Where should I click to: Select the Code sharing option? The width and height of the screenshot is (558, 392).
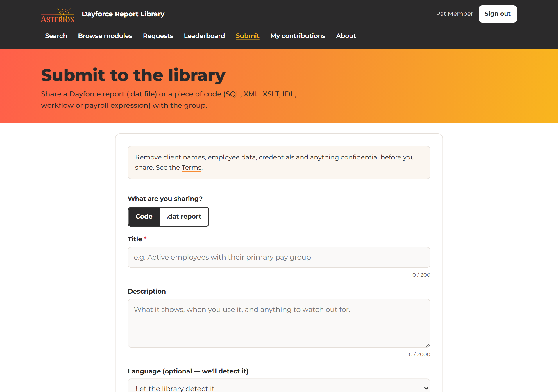pyautogui.click(x=144, y=217)
